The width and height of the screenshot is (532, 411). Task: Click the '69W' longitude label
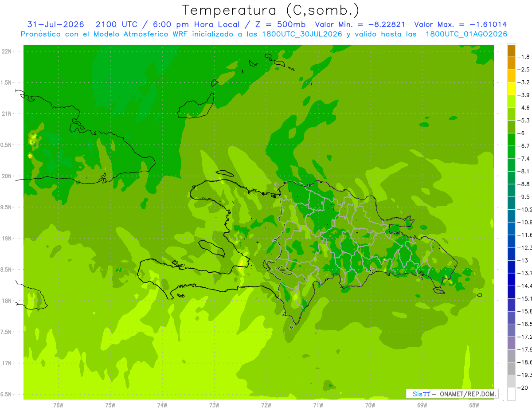422,405
